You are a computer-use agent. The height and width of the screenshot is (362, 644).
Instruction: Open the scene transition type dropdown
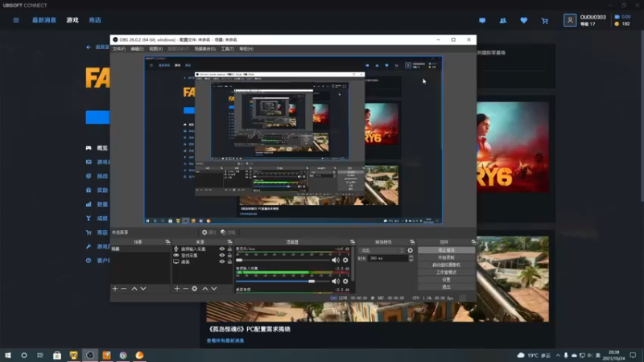[382, 250]
